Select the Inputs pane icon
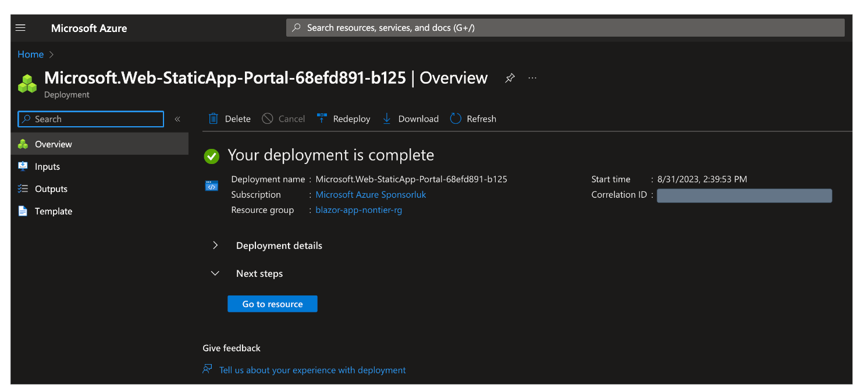868x392 pixels. 24,166
